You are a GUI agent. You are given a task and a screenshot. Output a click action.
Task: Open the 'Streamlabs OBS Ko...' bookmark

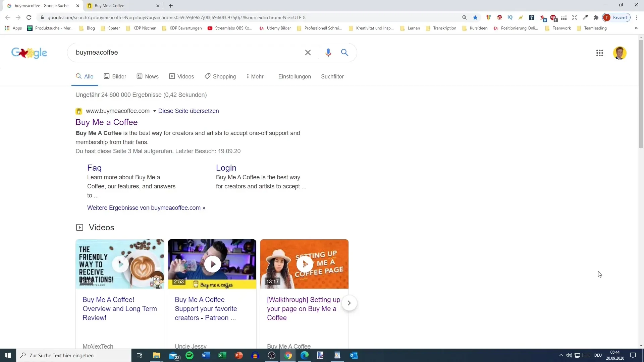[x=230, y=28]
